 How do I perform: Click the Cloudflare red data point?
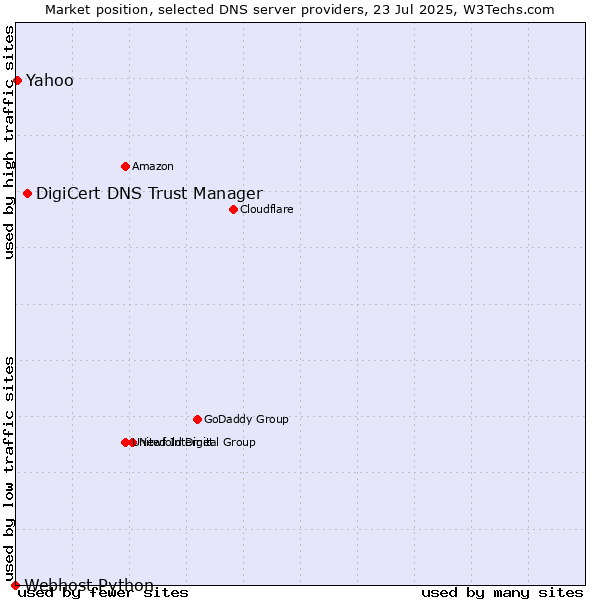[x=233, y=209]
